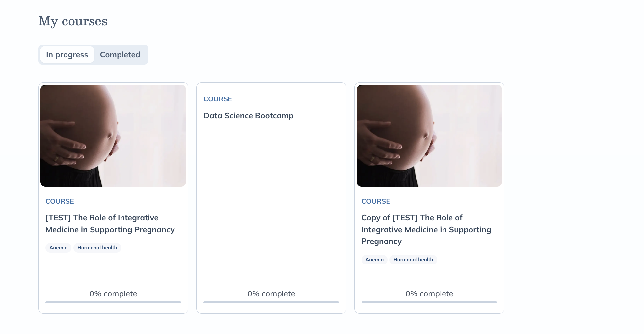Click the Anemia tag on the first course card
This screenshot has width=644, height=334.
coord(58,248)
